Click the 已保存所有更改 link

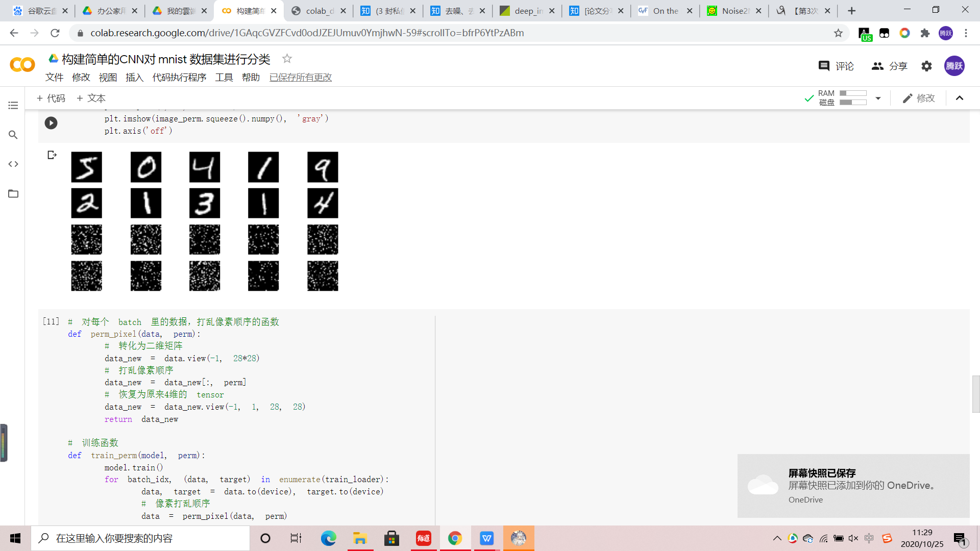coord(301,77)
